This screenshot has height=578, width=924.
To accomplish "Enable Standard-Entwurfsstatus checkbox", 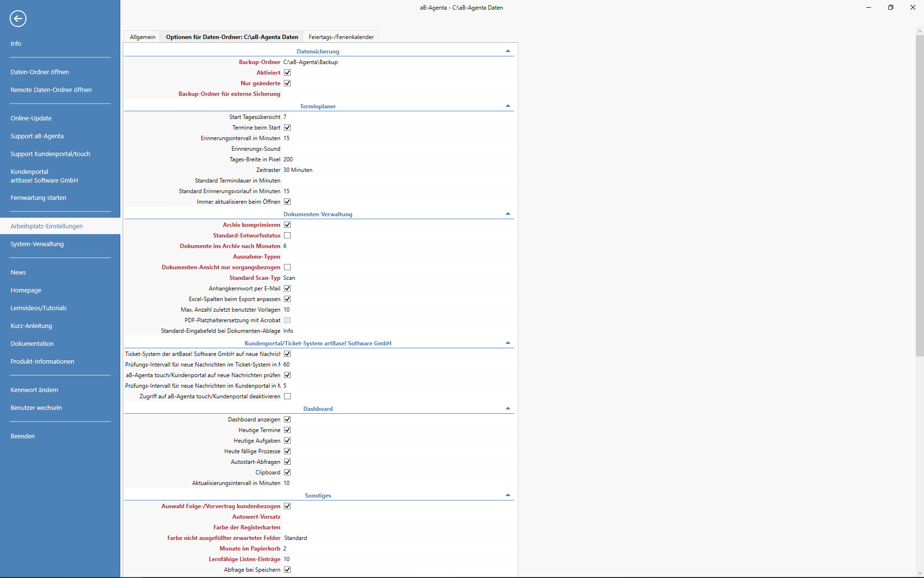I will (x=287, y=236).
